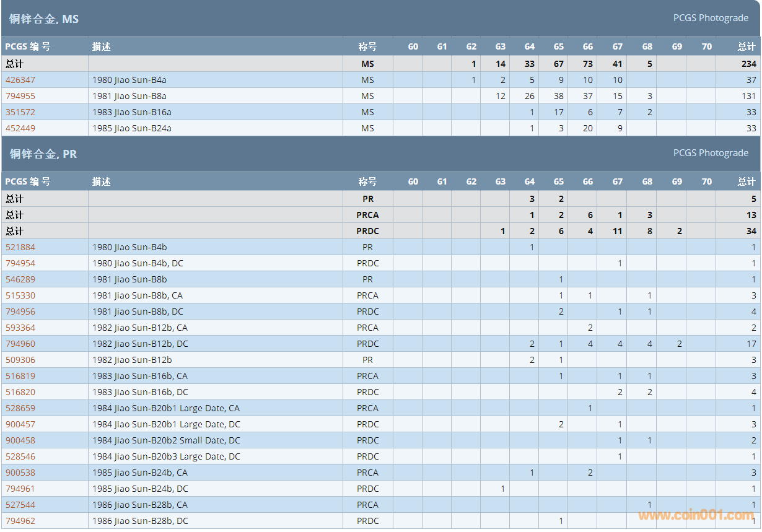Open PCGS Photograde in PR section
The height and width of the screenshot is (532, 762).
pos(711,153)
